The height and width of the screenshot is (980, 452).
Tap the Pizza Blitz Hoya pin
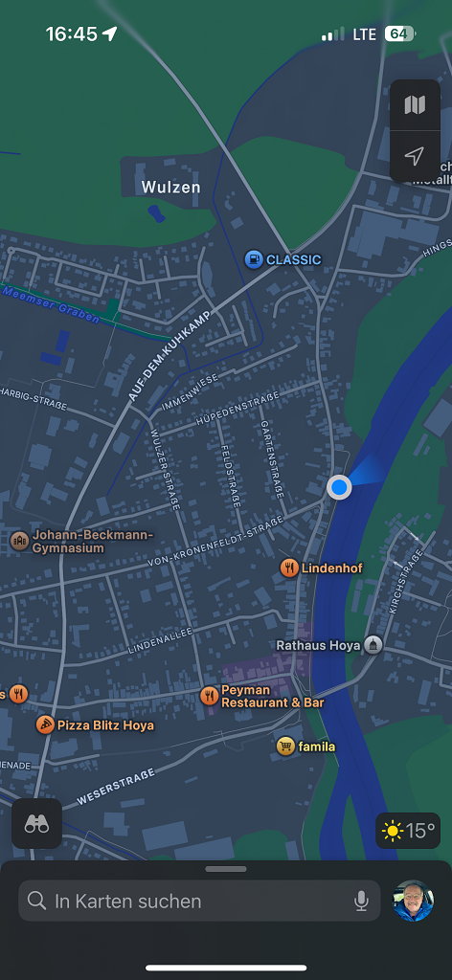click(x=45, y=725)
